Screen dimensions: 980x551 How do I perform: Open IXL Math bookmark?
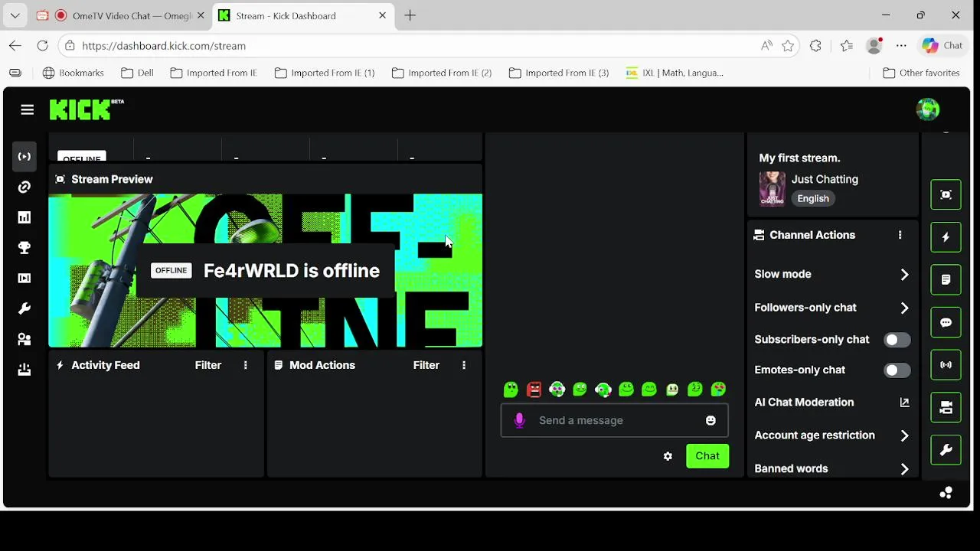click(x=675, y=73)
